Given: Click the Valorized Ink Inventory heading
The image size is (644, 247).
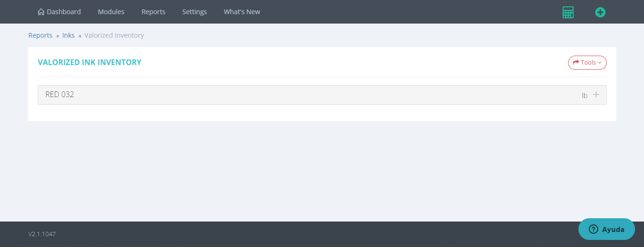Looking at the screenshot, I should tap(89, 62).
